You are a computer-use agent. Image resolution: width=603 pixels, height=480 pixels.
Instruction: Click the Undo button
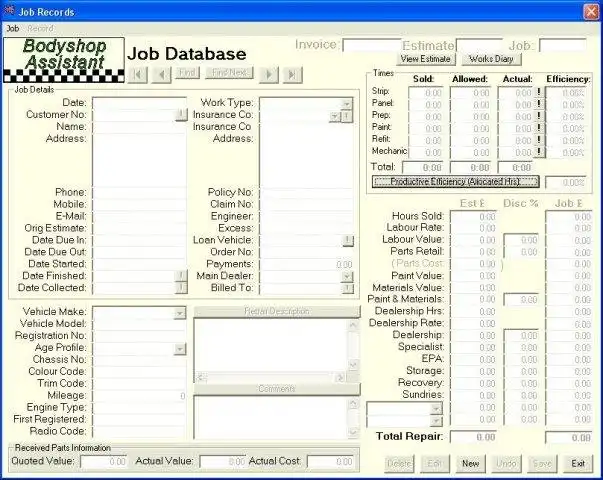pyautogui.click(x=506, y=464)
